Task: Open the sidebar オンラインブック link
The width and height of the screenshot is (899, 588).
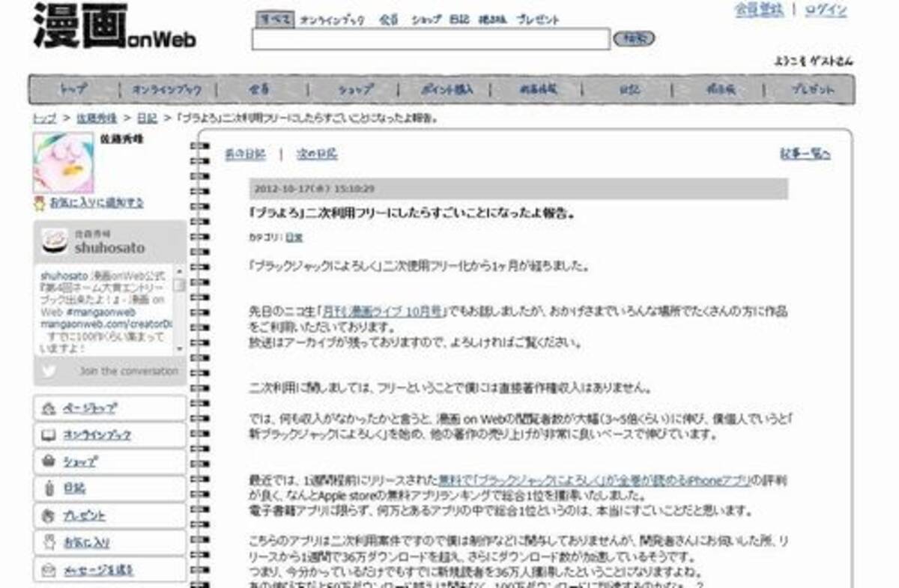Action: click(97, 435)
